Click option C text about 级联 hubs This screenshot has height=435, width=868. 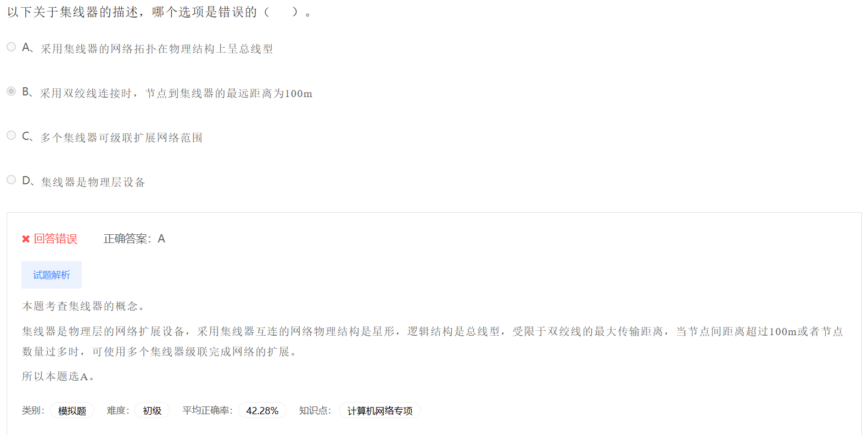point(121,138)
